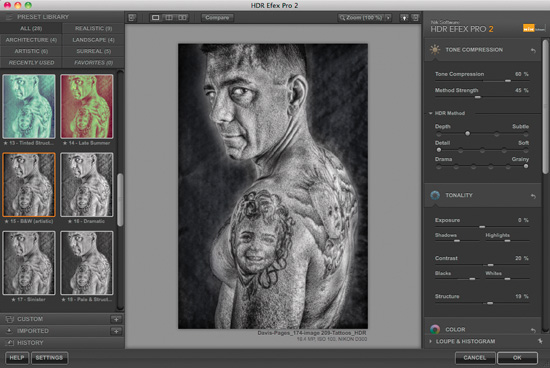The height and width of the screenshot is (368, 550).
Task: Confirm with the OK button
Action: (x=517, y=358)
